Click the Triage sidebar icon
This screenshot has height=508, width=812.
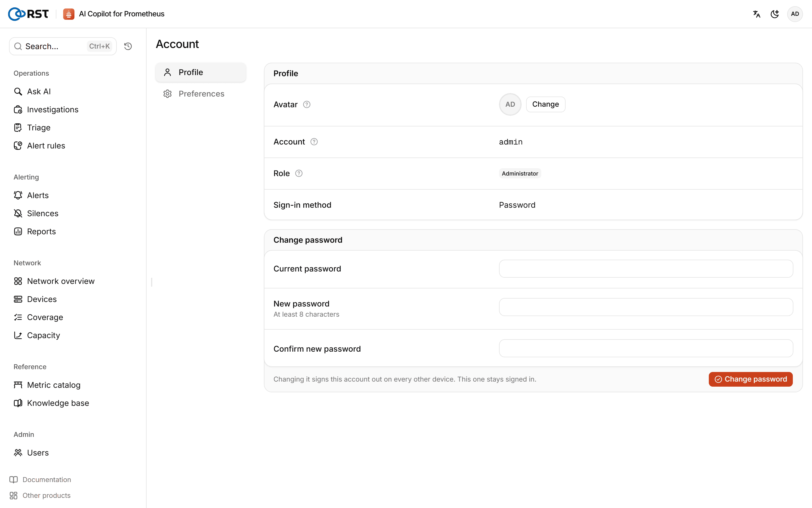point(18,128)
